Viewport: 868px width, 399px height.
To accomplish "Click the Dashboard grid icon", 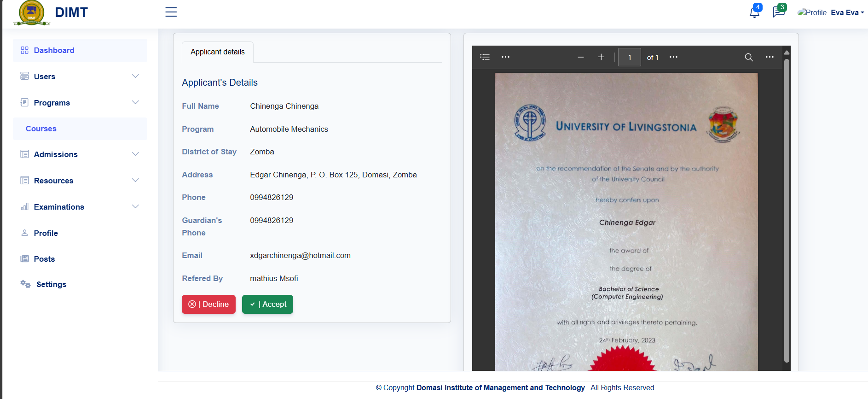I will pyautogui.click(x=24, y=50).
